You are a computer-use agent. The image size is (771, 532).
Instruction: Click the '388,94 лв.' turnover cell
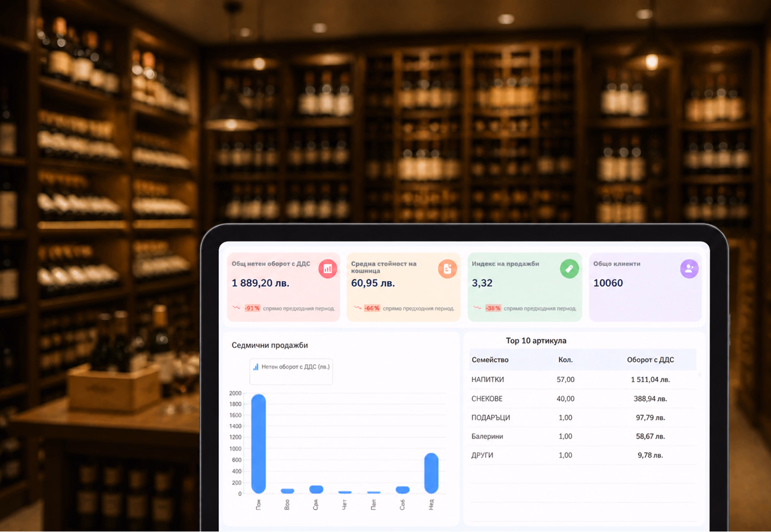(650, 399)
